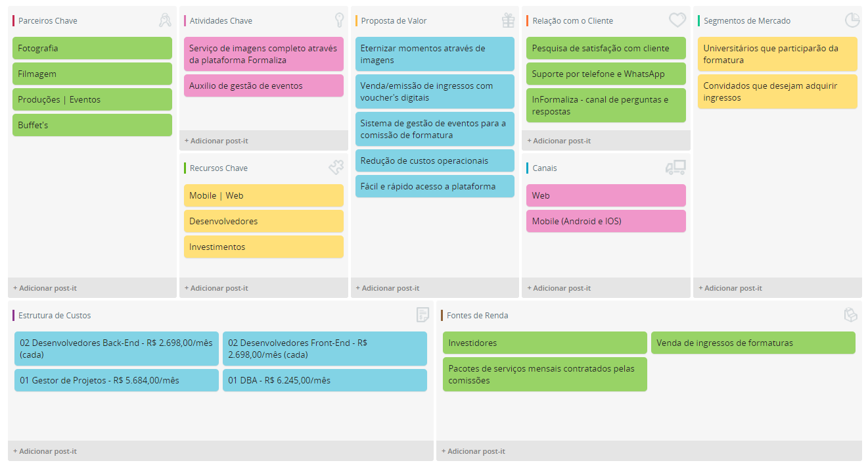Click the Canais delivery truck icon
868x465 pixels.
point(675,168)
